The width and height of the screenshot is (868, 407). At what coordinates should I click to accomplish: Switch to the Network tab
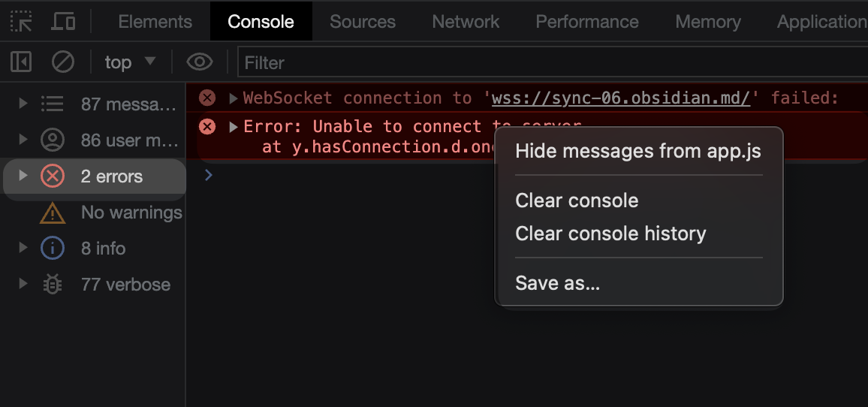466,22
